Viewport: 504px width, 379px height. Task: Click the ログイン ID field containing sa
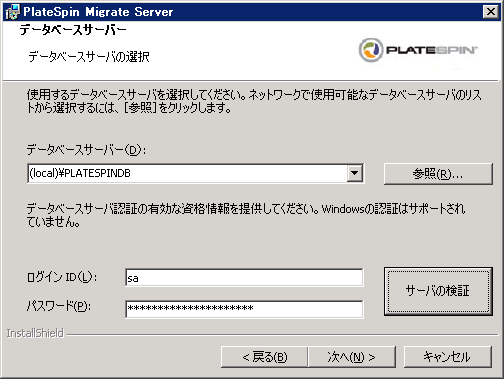coord(244,278)
